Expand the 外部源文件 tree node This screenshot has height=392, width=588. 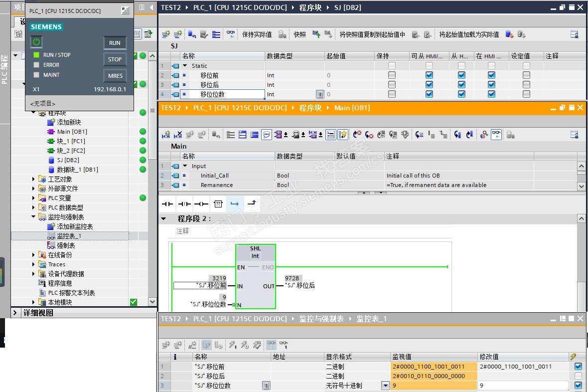tap(33, 189)
